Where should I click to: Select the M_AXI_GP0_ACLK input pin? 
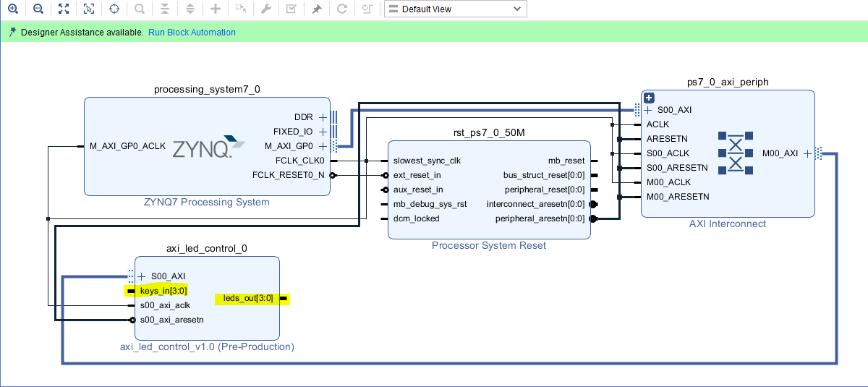pyautogui.click(x=127, y=146)
